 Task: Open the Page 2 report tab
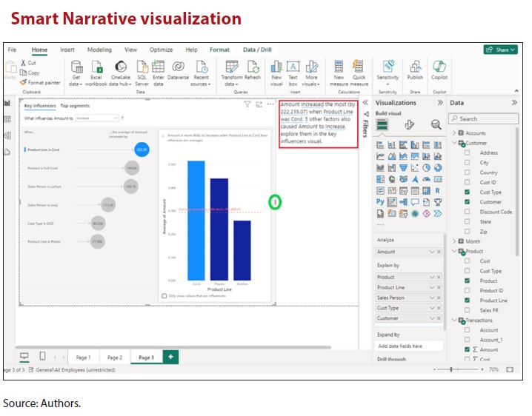[114, 357]
